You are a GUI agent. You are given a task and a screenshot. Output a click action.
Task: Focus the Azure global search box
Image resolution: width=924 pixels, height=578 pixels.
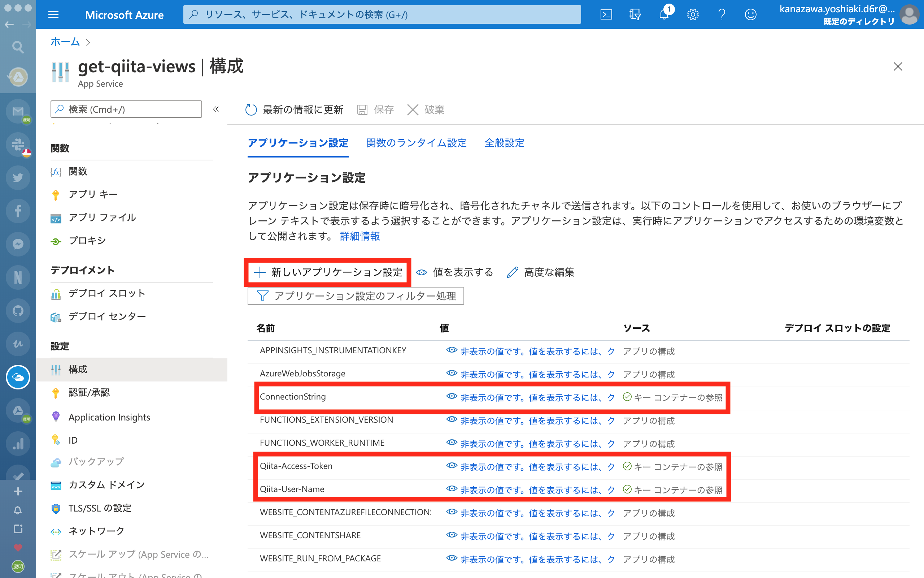[382, 14]
